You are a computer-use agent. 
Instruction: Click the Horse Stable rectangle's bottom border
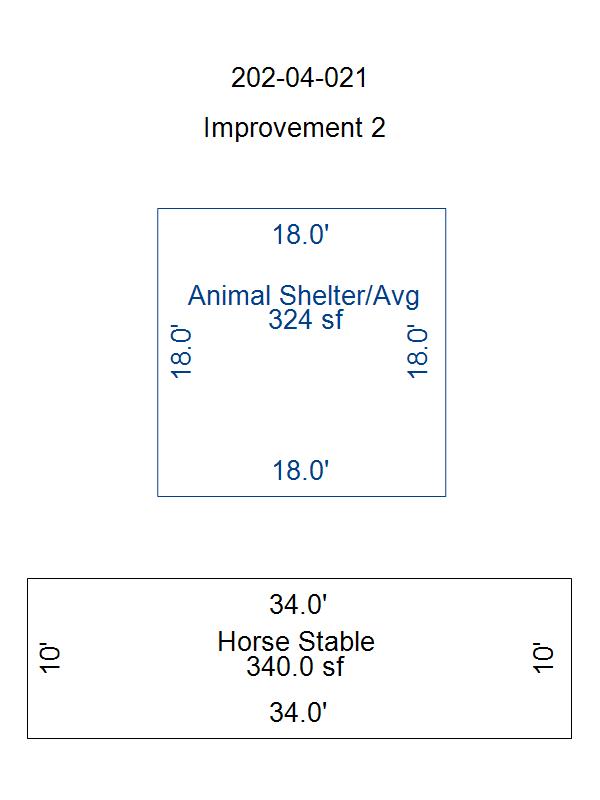coord(299,738)
